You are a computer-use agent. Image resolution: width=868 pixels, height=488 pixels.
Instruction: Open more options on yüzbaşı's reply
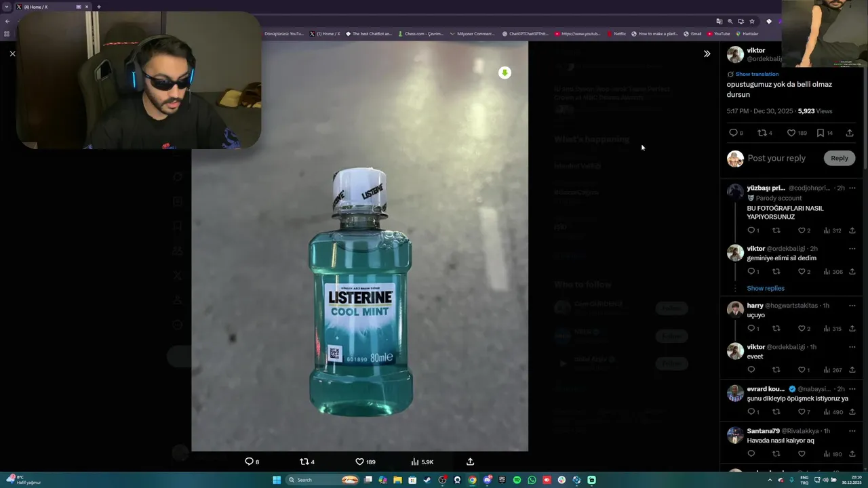(852, 188)
